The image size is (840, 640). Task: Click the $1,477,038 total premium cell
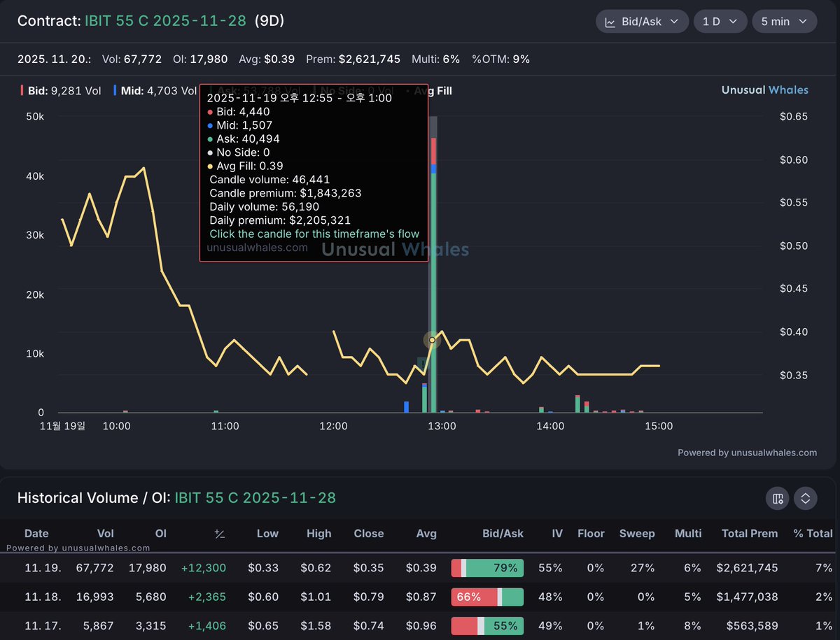pyautogui.click(x=747, y=597)
